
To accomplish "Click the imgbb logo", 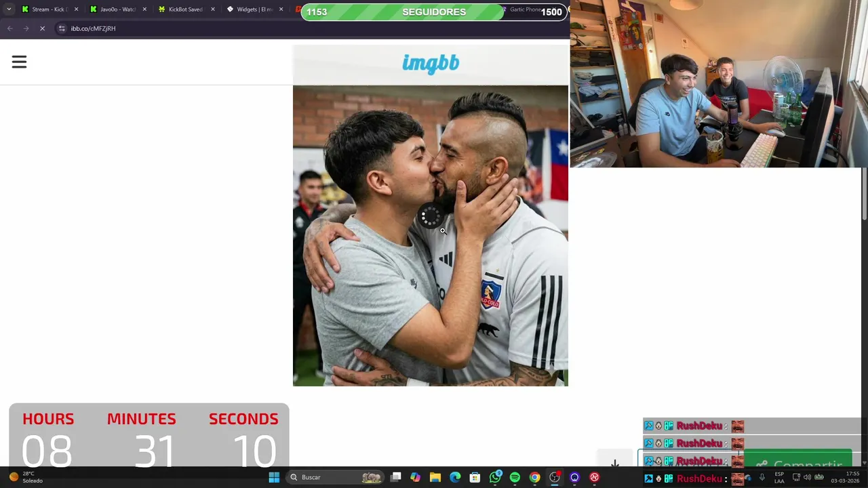I will coord(431,63).
